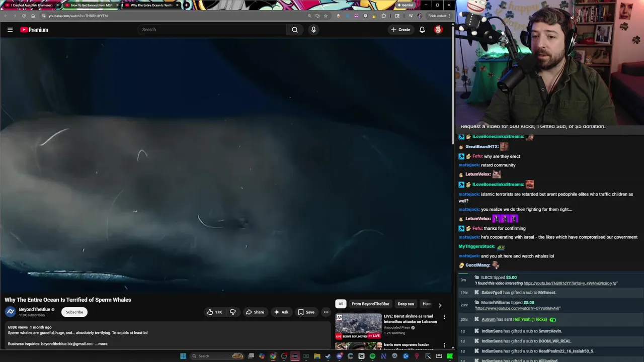Expand video description with ...more

click(x=102, y=344)
